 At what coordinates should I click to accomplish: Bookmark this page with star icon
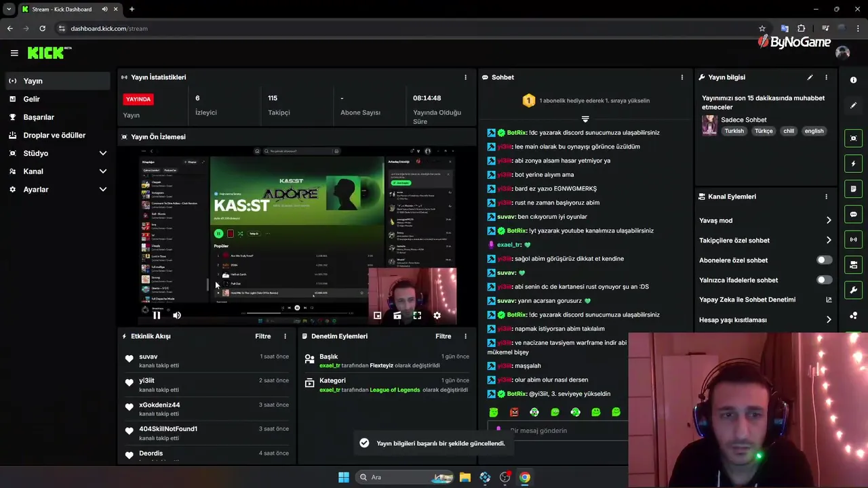[762, 28]
